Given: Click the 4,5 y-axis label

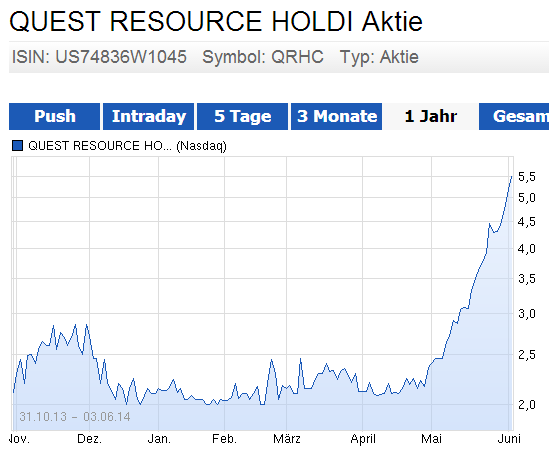Looking at the screenshot, I should pyautogui.click(x=527, y=222).
